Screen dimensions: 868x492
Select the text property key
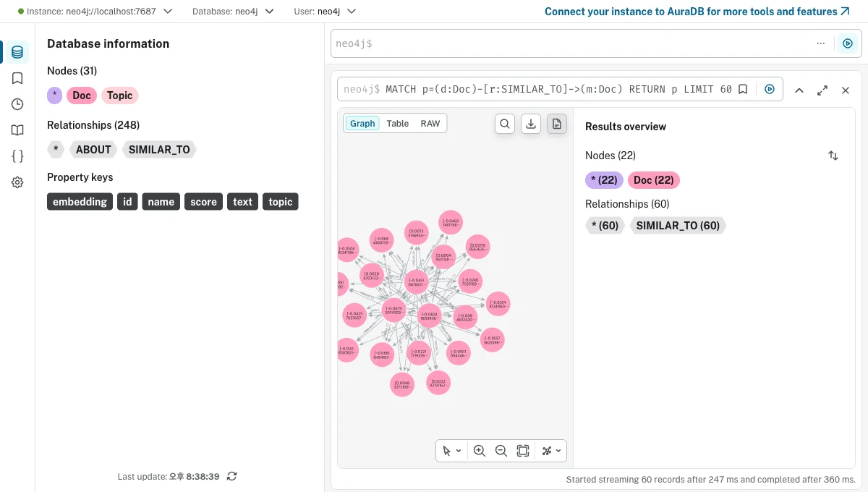(x=242, y=202)
